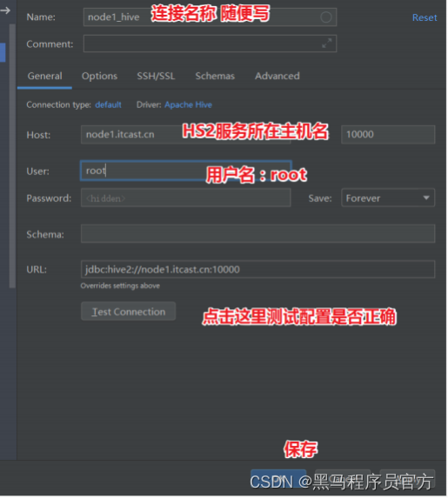
Task: Click the Reset link
Action: point(425,17)
